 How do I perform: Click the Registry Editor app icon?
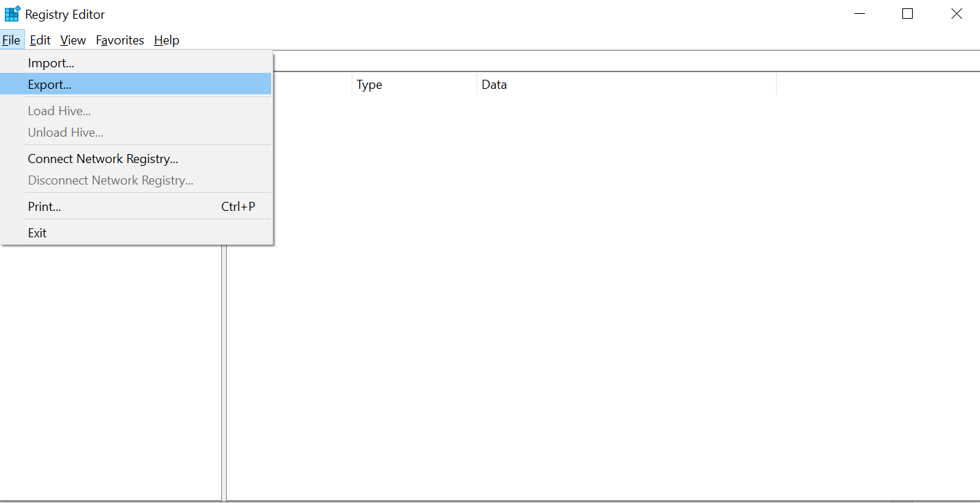(x=12, y=14)
